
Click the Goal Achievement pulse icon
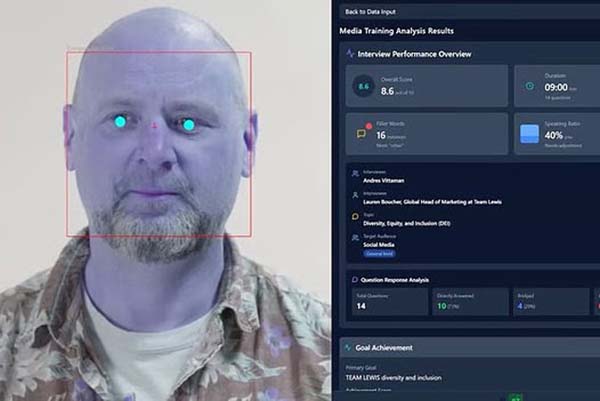point(348,347)
